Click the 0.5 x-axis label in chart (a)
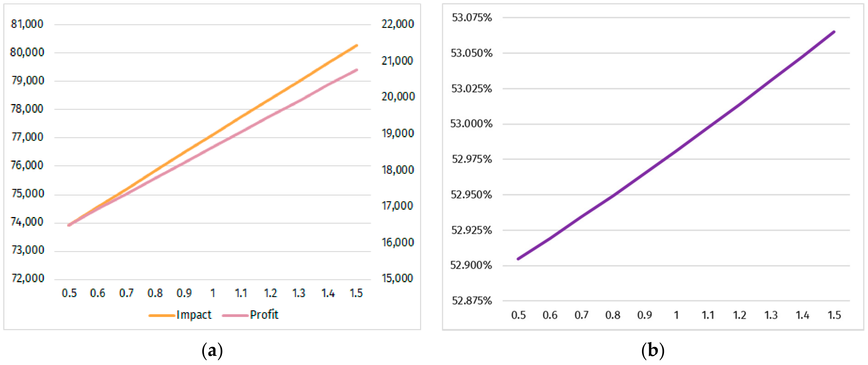The height and width of the screenshot is (365, 868). [69, 293]
